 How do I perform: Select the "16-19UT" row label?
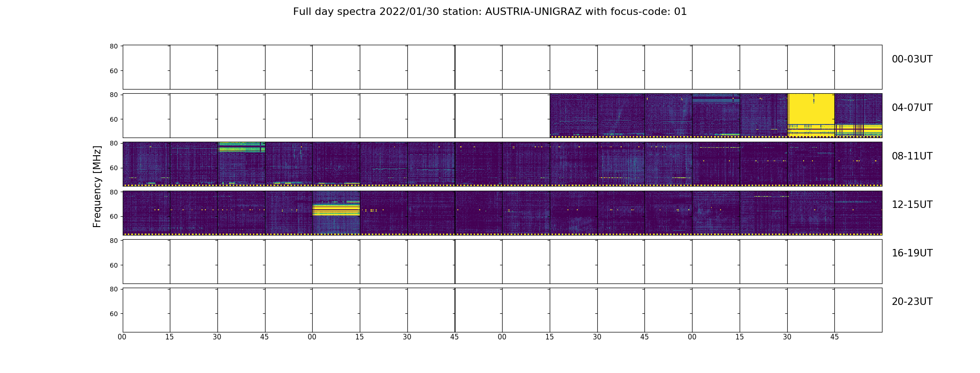point(912,253)
